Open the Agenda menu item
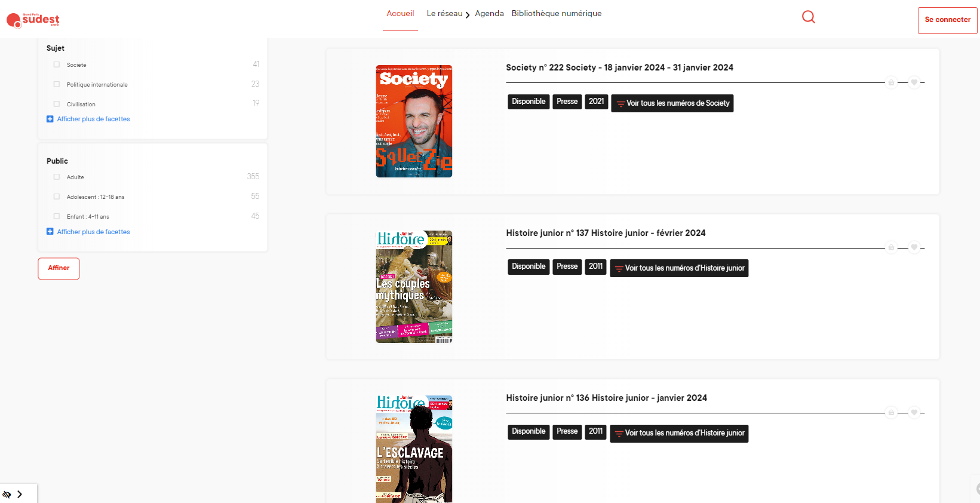Image resolution: width=980 pixels, height=503 pixels. [489, 14]
